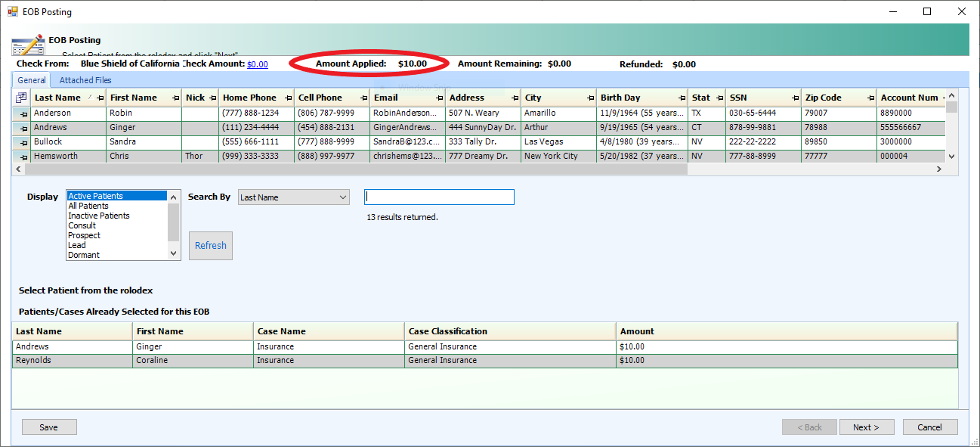Click the app icon in the title bar
This screenshot has height=447, width=980.
[x=13, y=12]
